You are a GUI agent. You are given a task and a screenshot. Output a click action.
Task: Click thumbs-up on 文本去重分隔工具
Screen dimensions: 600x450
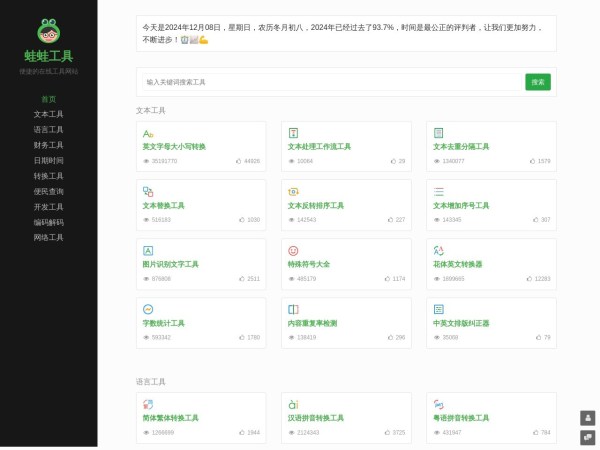tap(531, 160)
